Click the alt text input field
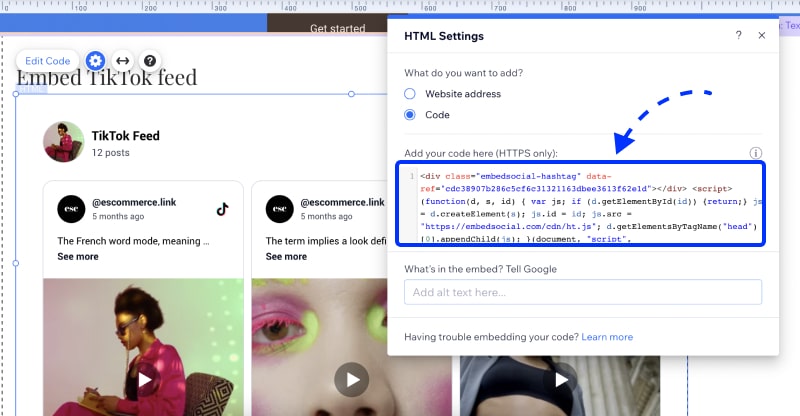The height and width of the screenshot is (416, 800). point(583,292)
